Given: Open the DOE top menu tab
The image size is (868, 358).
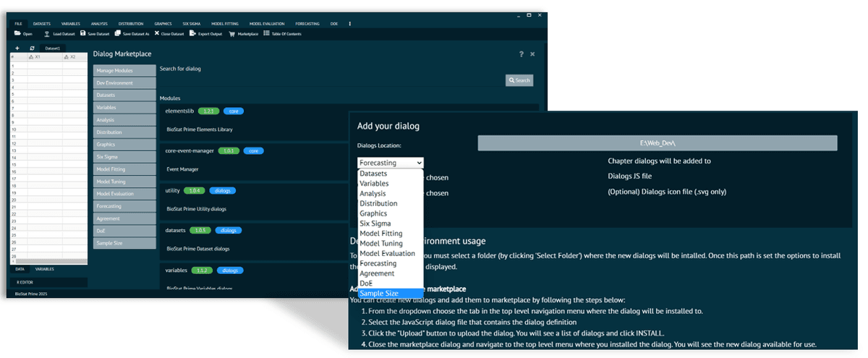Looking at the screenshot, I should coord(334,23).
